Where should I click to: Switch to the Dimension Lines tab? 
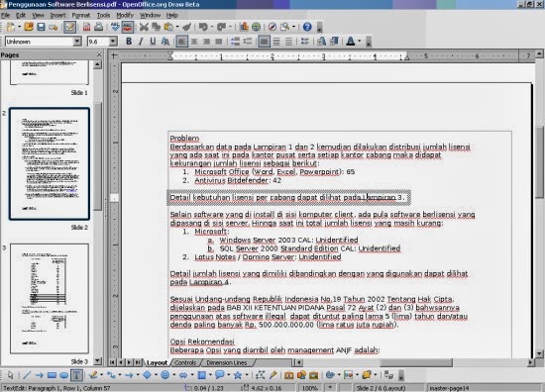[x=227, y=362]
